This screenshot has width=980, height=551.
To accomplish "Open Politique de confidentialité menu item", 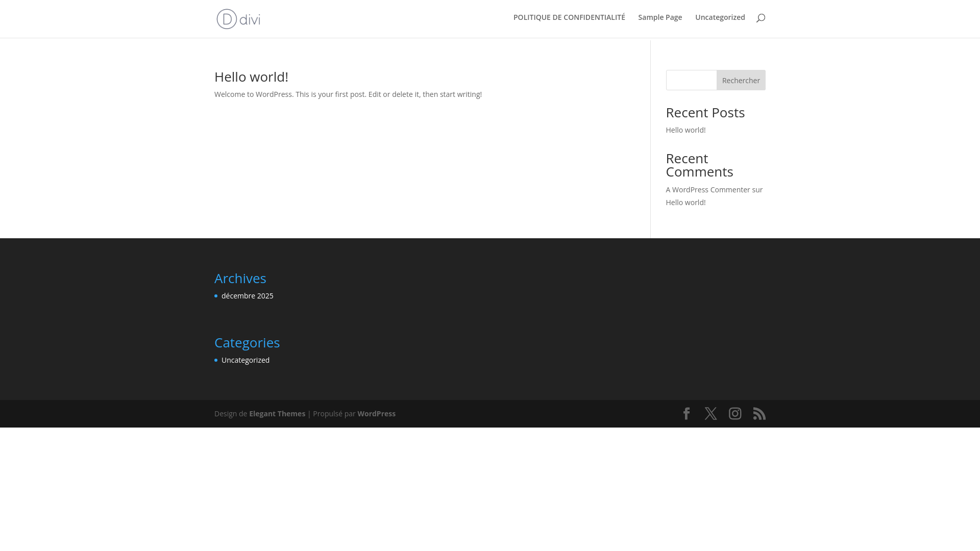I will point(569,17).
